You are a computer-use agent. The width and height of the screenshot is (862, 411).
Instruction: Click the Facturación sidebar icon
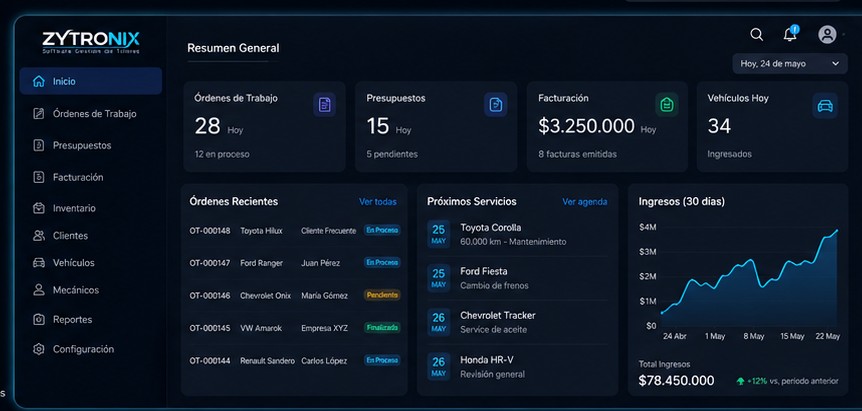(38, 177)
